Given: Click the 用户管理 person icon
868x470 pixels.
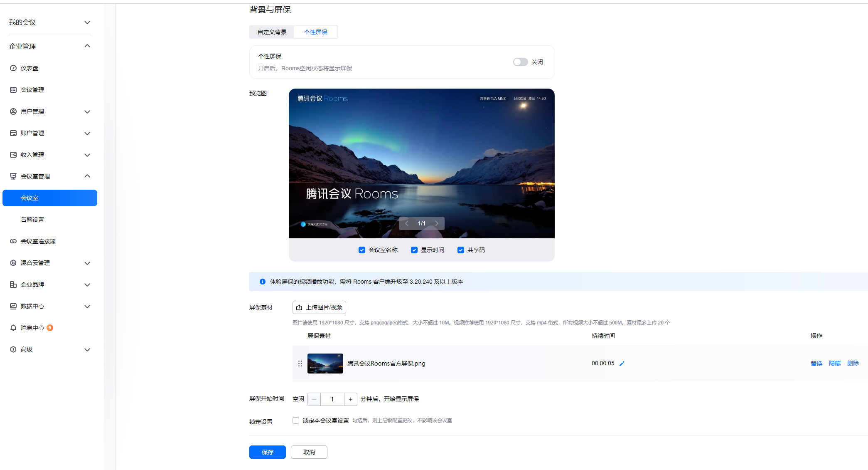Looking at the screenshot, I should 13,111.
